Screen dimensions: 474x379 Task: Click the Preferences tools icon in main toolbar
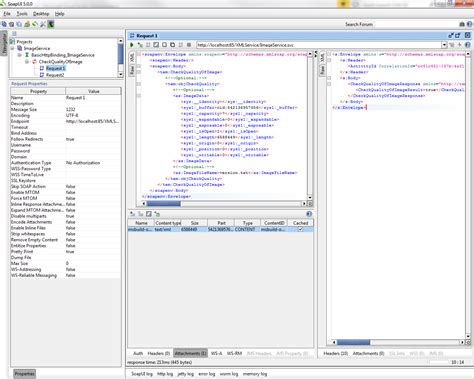point(43,24)
